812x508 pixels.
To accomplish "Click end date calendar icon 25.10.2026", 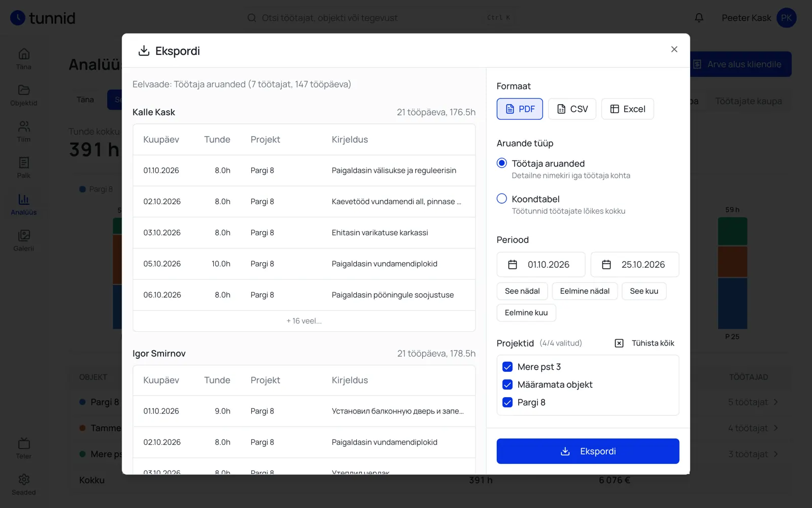I will (x=606, y=265).
